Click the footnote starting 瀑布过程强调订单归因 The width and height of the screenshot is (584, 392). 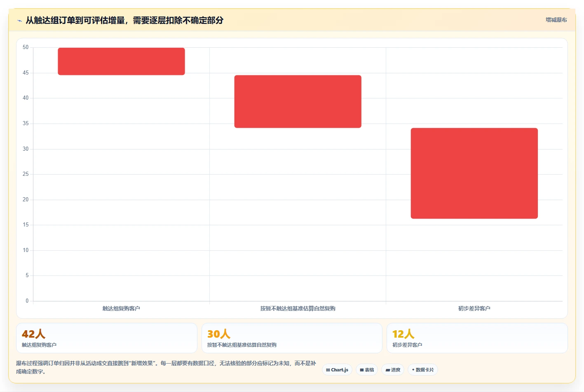click(166, 367)
